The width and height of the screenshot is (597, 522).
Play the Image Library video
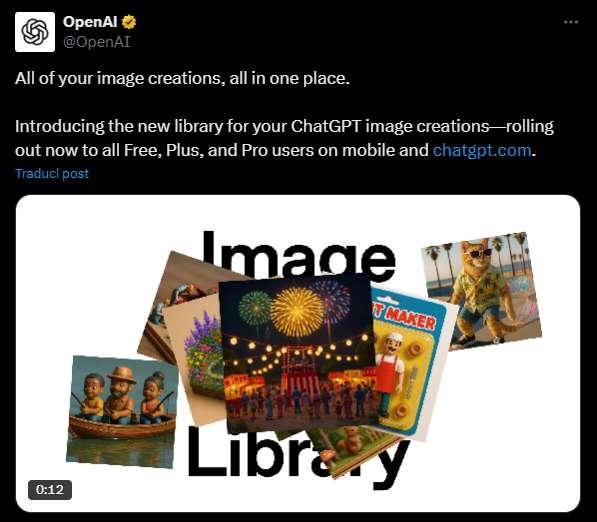(x=298, y=353)
